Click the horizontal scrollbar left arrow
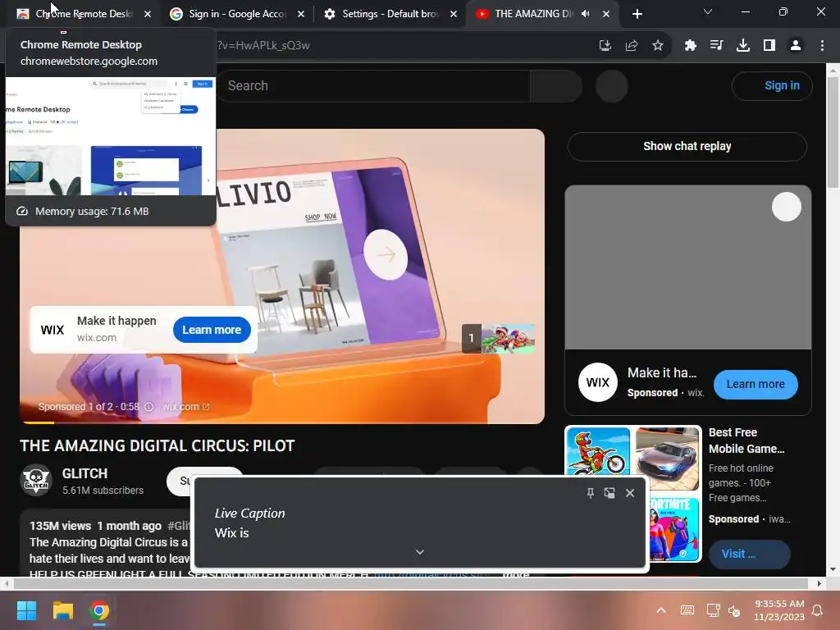The height and width of the screenshot is (630, 840). 6,583
